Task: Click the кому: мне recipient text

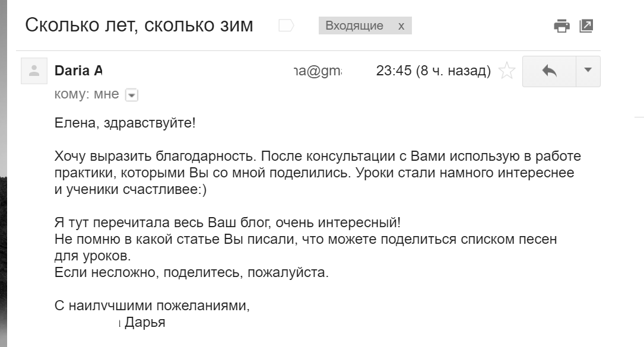Action: (87, 94)
